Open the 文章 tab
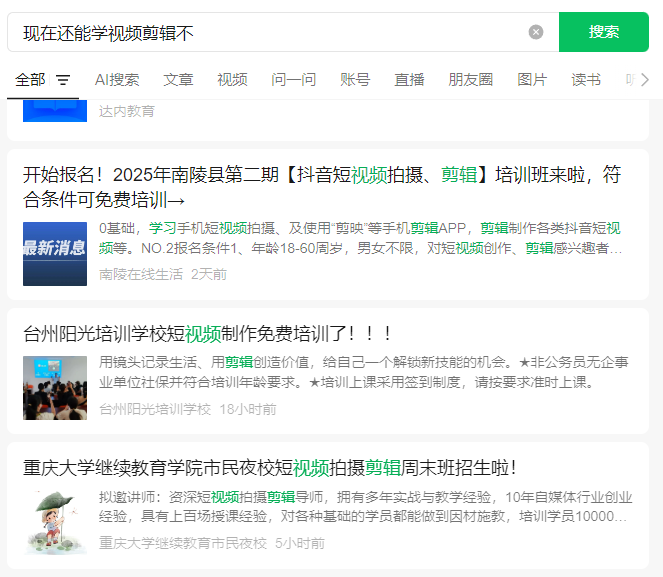This screenshot has width=663, height=577. pyautogui.click(x=178, y=80)
